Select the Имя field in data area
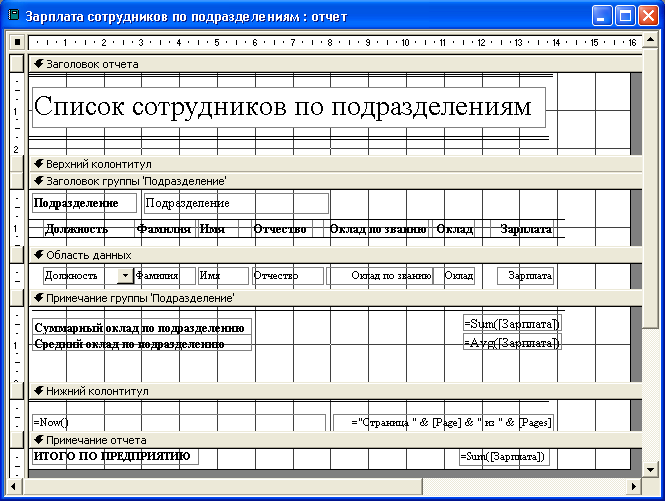The height and width of the screenshot is (501, 665). (x=224, y=276)
